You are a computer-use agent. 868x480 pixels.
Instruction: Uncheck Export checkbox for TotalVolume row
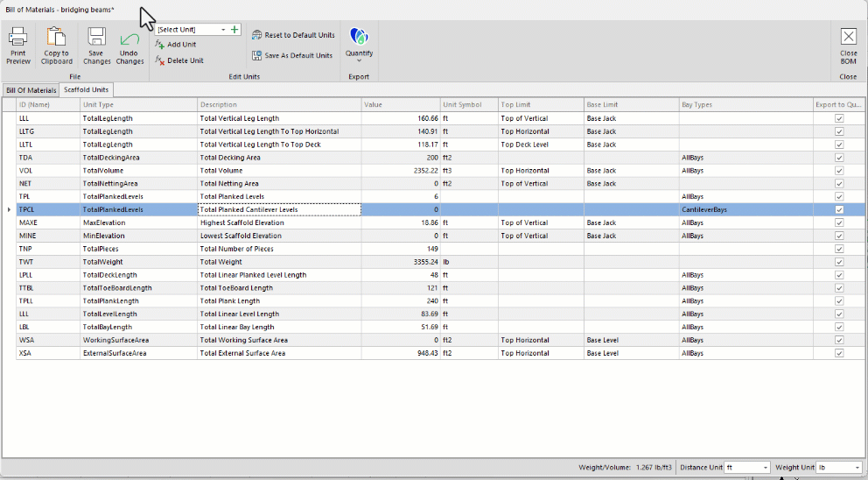pos(839,171)
